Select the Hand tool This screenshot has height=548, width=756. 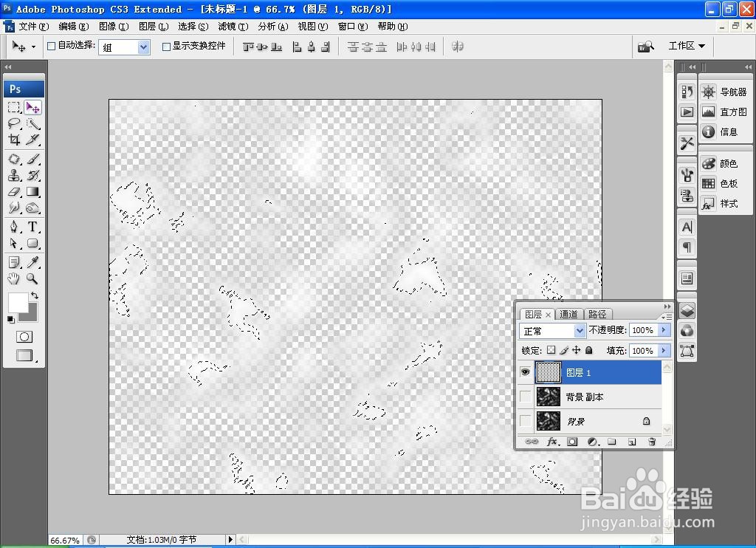pyautogui.click(x=14, y=278)
